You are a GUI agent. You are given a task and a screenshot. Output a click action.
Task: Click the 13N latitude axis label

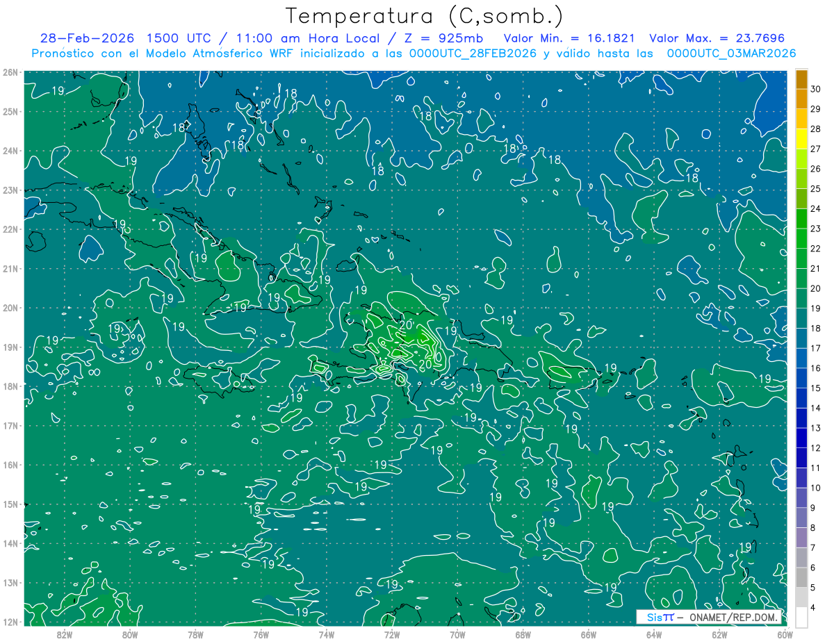tap(10, 582)
